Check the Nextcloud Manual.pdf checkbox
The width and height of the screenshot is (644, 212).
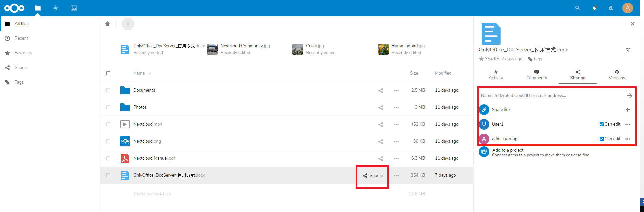coord(108,158)
